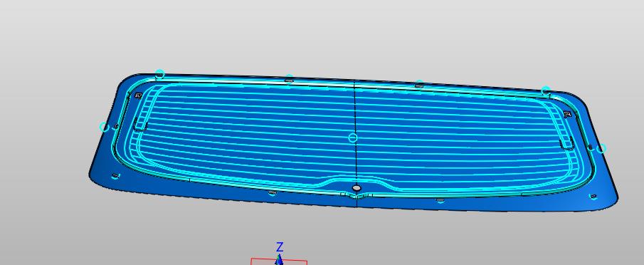The width and height of the screenshot is (644, 265).
Task: Select the cyan circle marker at the top-left corner
Action: pyautogui.click(x=160, y=74)
